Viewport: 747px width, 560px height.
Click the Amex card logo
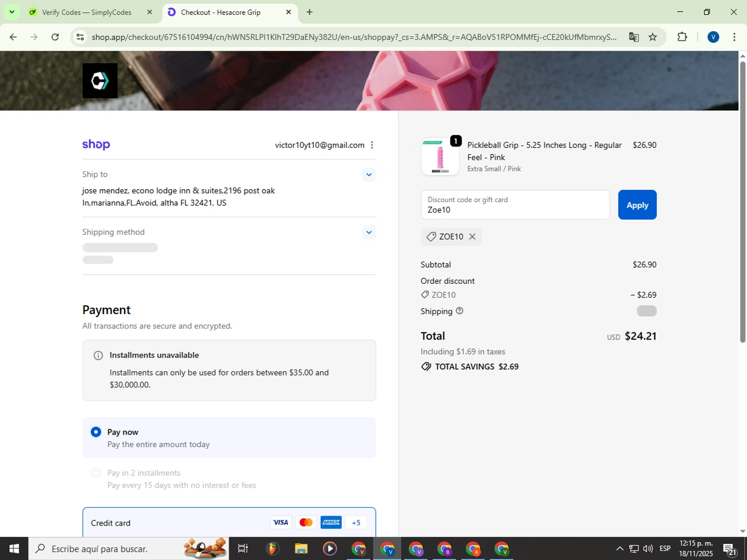coord(331,522)
